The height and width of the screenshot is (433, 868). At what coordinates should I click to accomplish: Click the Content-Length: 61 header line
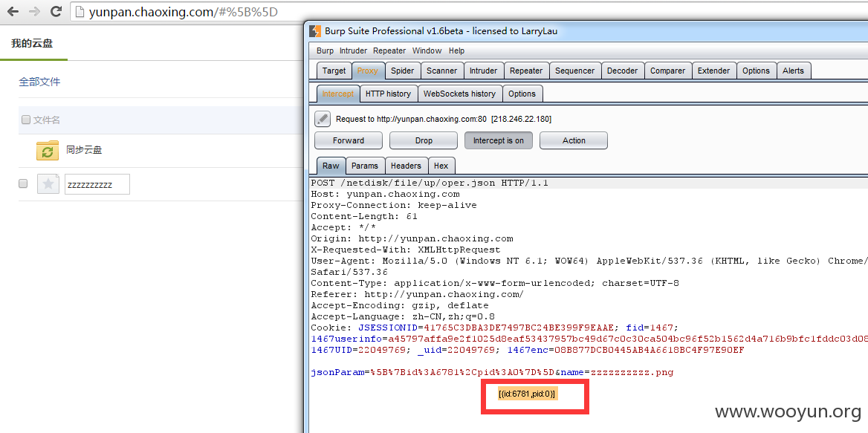[x=364, y=216]
